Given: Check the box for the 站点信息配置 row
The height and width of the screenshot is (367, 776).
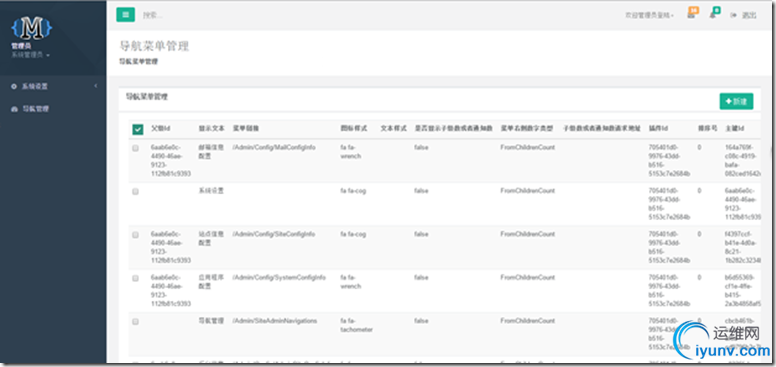Looking at the screenshot, I should pyautogui.click(x=136, y=235).
